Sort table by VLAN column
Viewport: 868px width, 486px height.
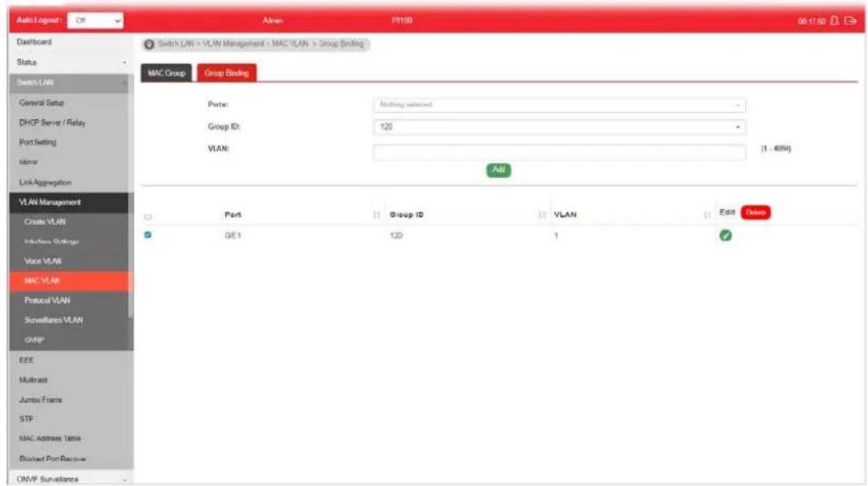[x=707, y=215]
